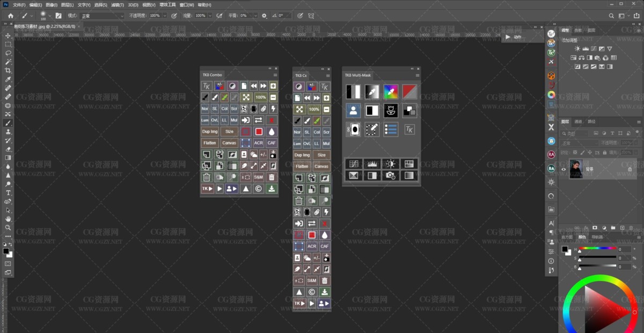
Task: Open the 滤镜(T) menu
Action: [x=116, y=5]
